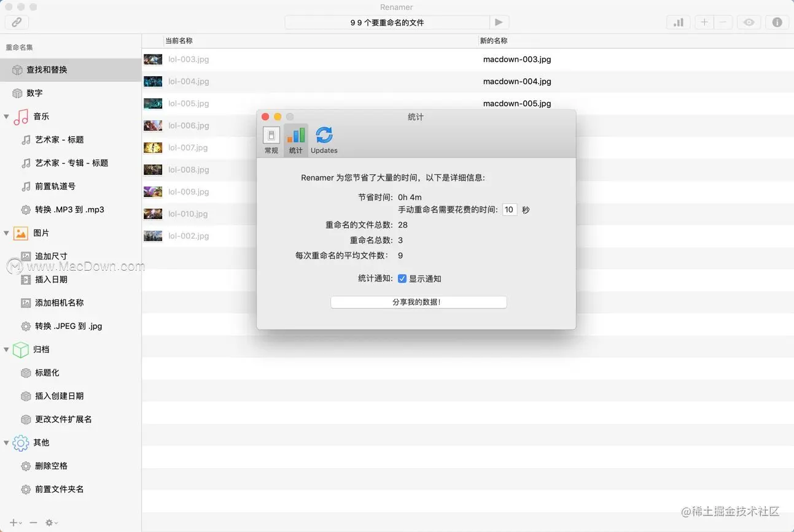Screen dimensions: 794x532
Task: Click the manual rename seconds field
Action: [x=510, y=210]
